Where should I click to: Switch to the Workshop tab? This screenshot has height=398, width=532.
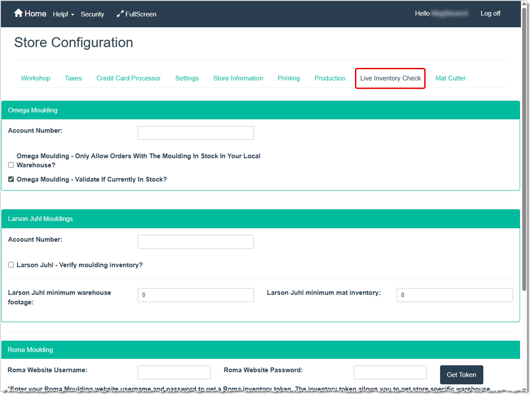click(x=35, y=78)
